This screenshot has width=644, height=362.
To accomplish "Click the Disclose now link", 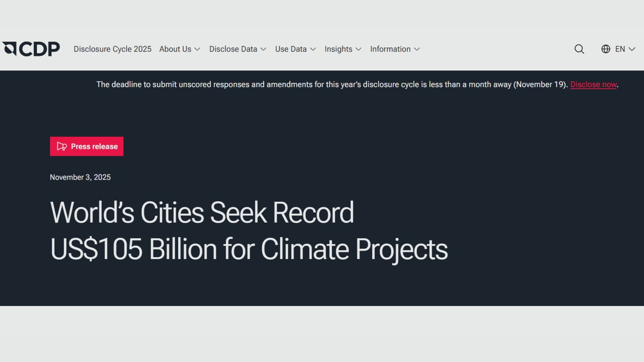I will click(x=593, y=84).
